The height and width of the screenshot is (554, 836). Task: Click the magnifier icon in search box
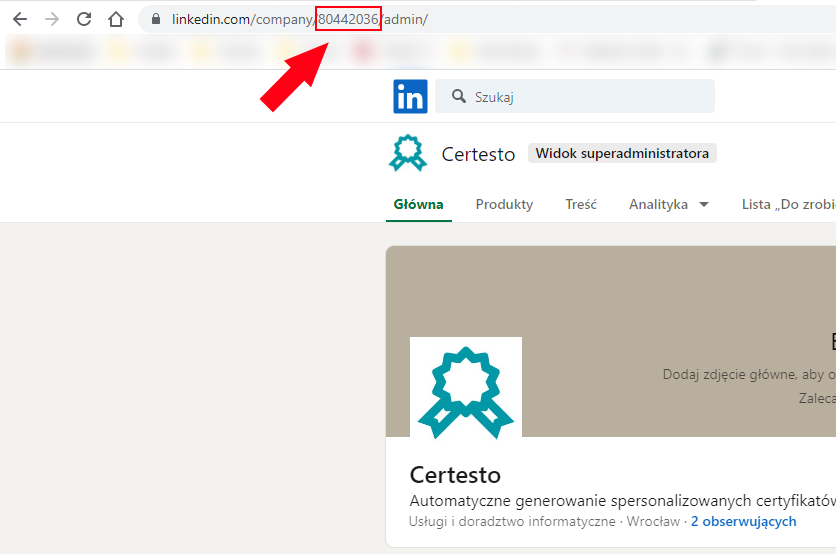pyautogui.click(x=459, y=97)
